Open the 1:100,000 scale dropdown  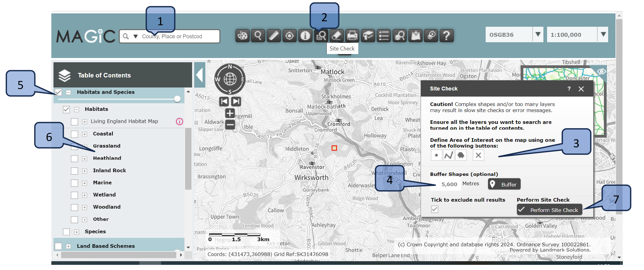[x=603, y=35]
